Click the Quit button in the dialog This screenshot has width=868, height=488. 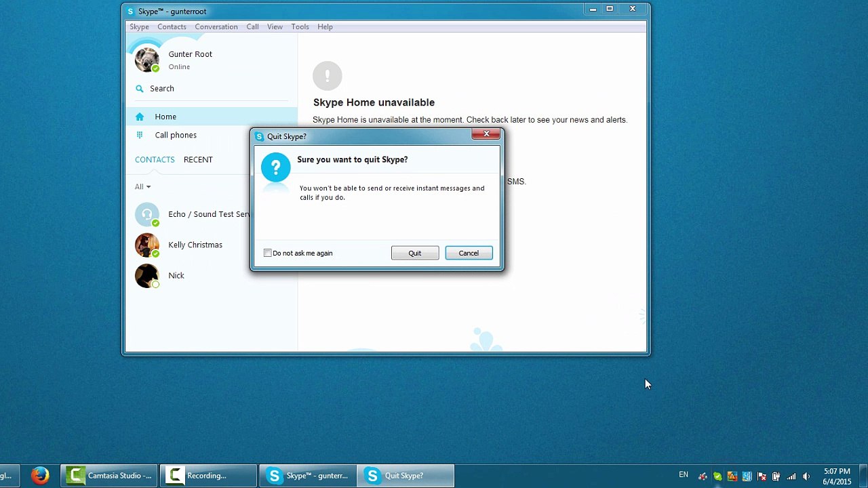point(415,253)
